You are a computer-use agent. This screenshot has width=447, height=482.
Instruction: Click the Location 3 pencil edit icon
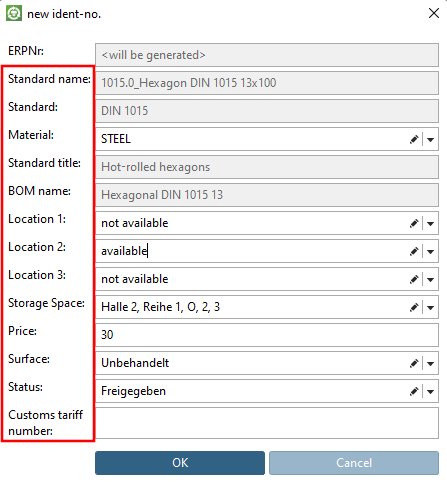[x=414, y=279]
